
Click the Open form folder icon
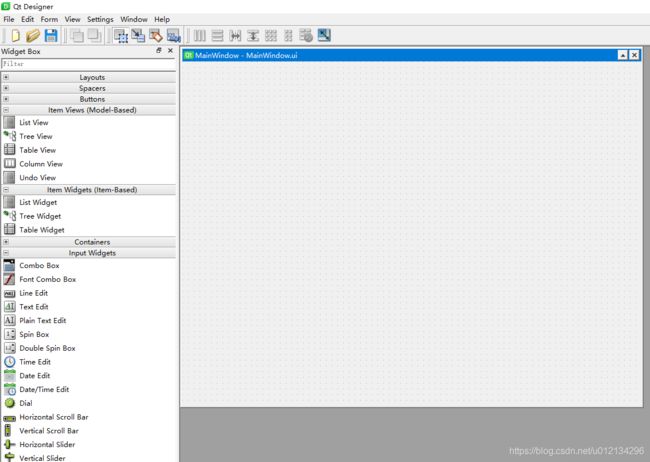pos(33,36)
